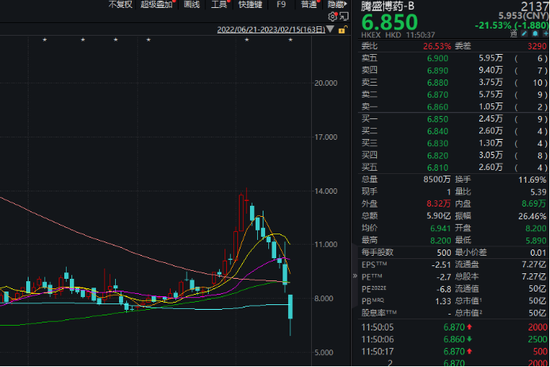Click the leftmost star event marker above chart
This screenshot has height=367, width=550.
pyautogui.click(x=45, y=40)
